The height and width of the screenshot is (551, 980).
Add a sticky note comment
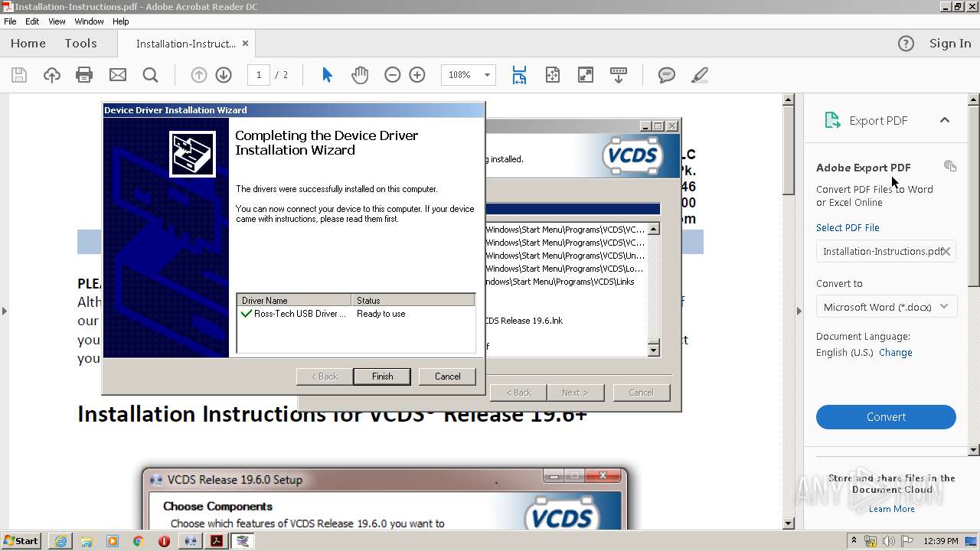click(667, 75)
